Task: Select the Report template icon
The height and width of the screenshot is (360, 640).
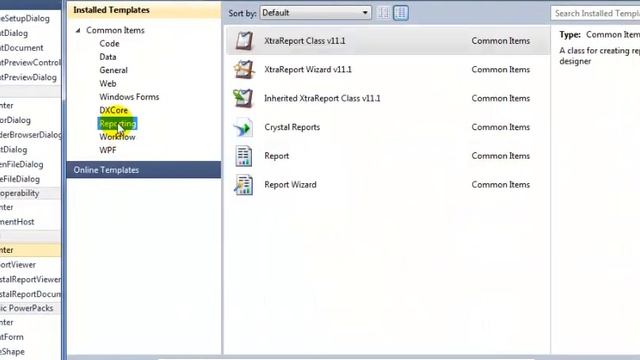Action: click(244, 156)
